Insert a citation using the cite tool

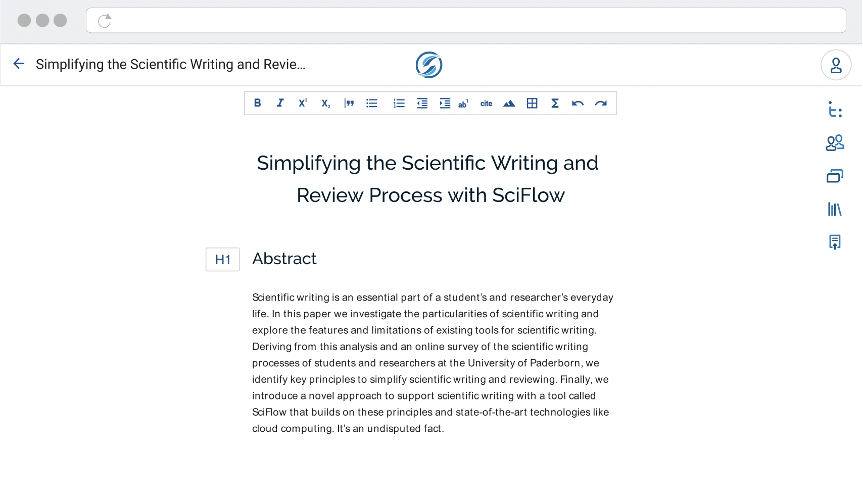(x=486, y=103)
